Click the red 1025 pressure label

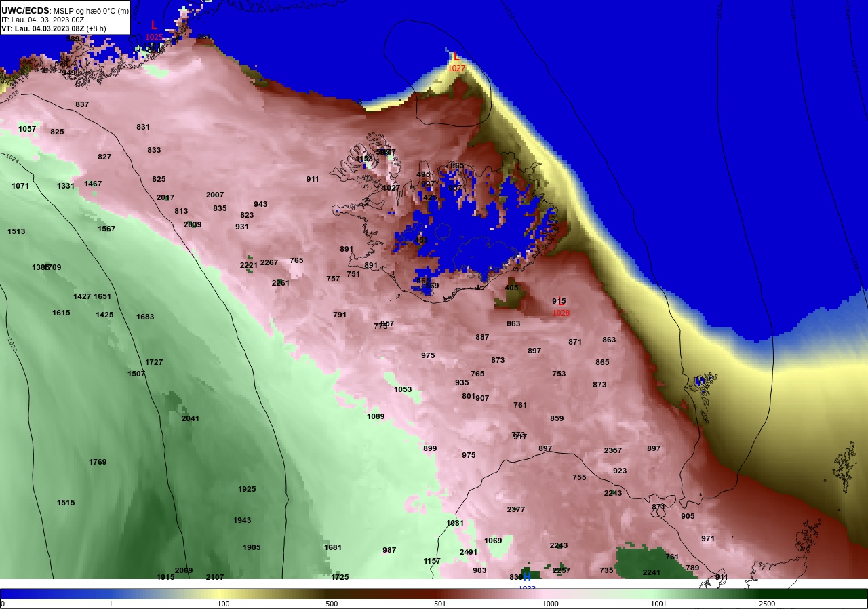coord(154,37)
